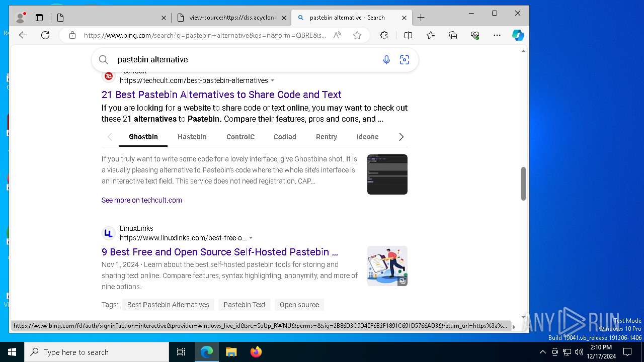Close the view-source tab
This screenshot has height=362, width=644.
[x=284, y=18]
